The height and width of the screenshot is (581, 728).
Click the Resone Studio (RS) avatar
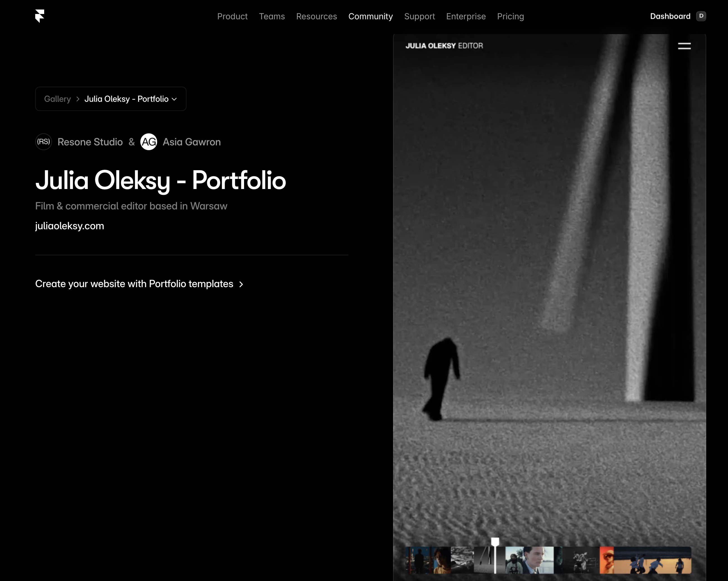click(x=44, y=142)
